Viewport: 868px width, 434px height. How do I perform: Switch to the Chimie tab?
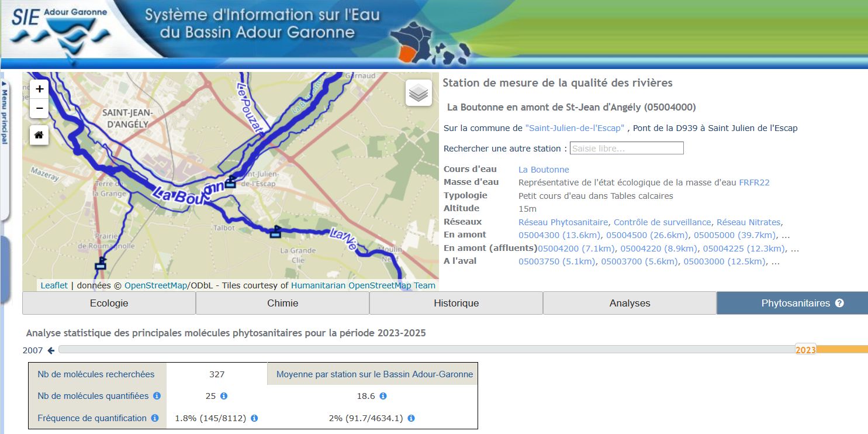(x=282, y=303)
